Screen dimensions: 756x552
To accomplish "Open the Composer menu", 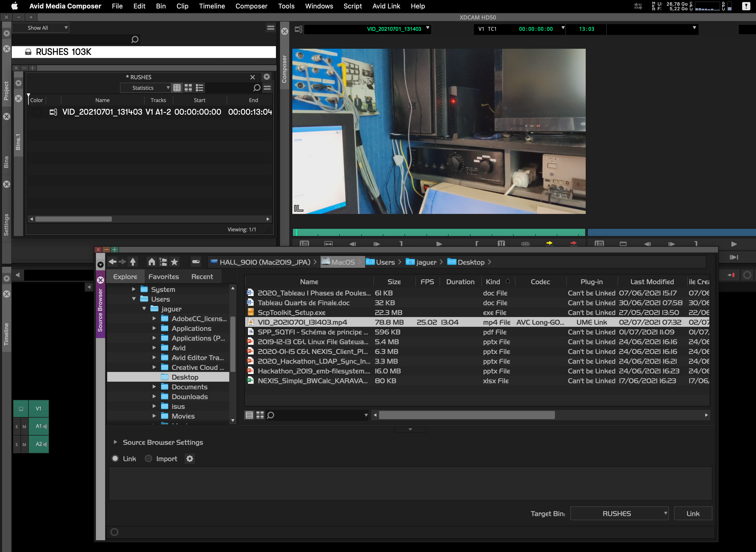I will point(251,6).
